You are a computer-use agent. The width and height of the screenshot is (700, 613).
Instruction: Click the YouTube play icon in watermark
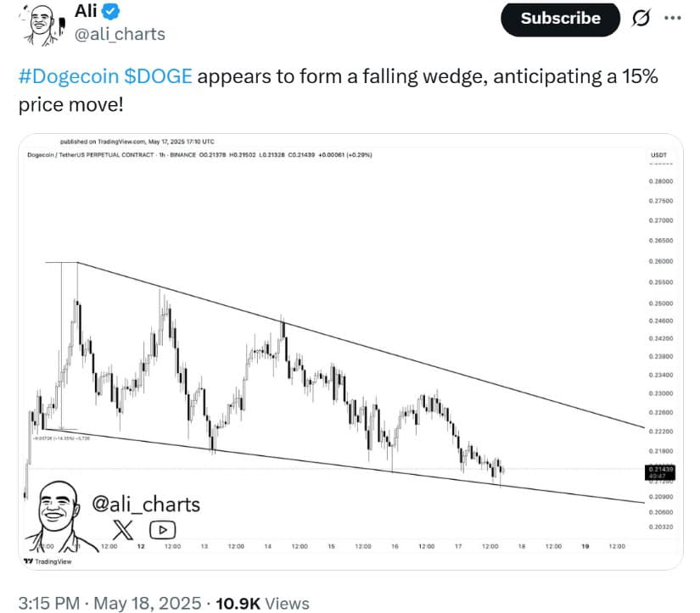162,530
